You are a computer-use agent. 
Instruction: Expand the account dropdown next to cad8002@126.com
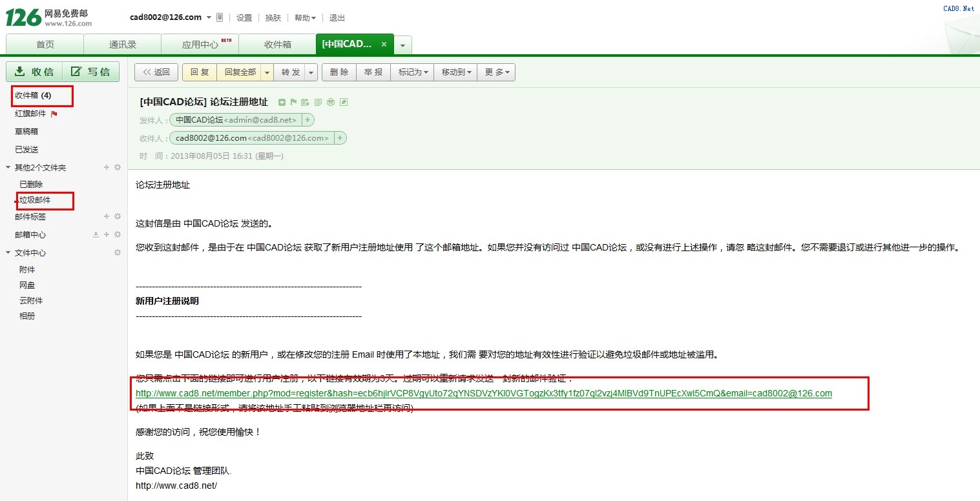pos(209,18)
